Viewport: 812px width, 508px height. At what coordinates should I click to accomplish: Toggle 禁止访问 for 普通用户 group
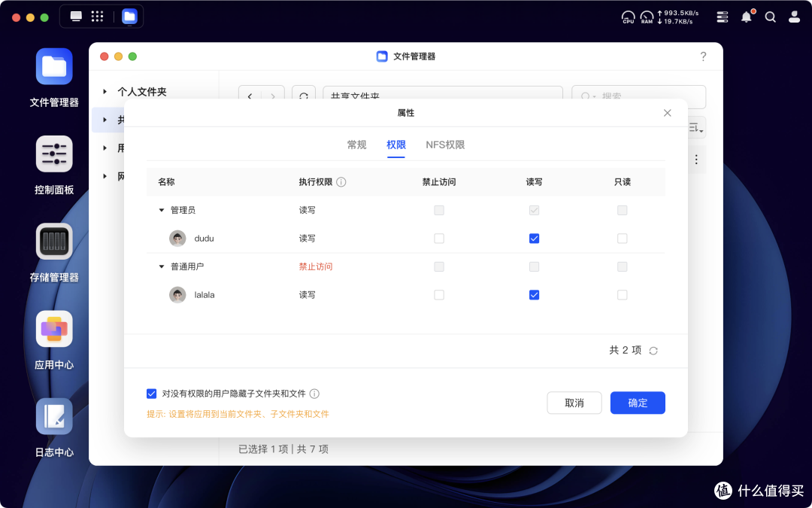(439, 267)
